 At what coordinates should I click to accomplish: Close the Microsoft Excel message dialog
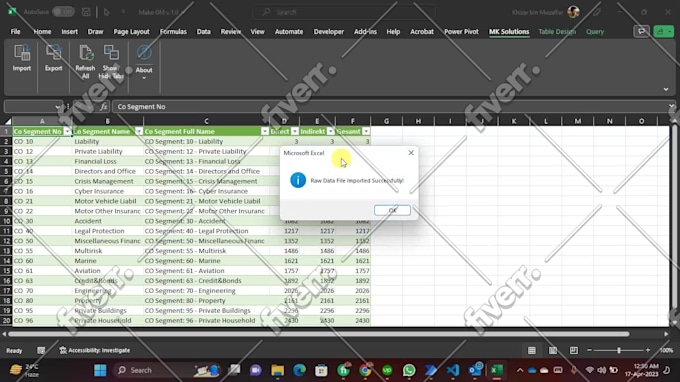tap(411, 153)
